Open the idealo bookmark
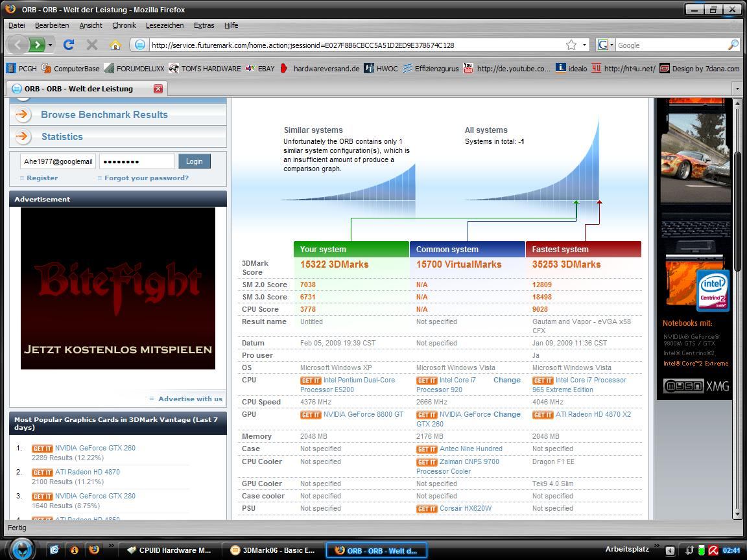Image resolution: width=747 pixels, height=560 pixels. [x=571, y=69]
